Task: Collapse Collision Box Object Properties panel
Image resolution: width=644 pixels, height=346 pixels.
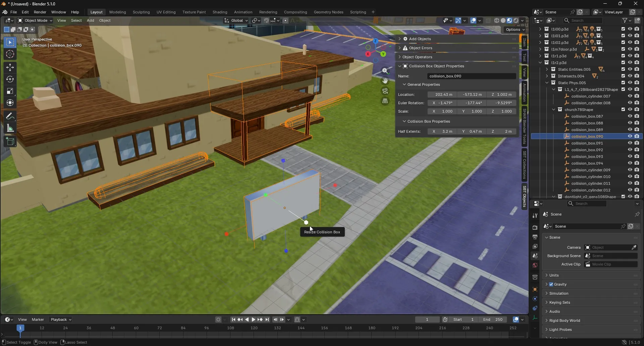Action: (457, 66)
